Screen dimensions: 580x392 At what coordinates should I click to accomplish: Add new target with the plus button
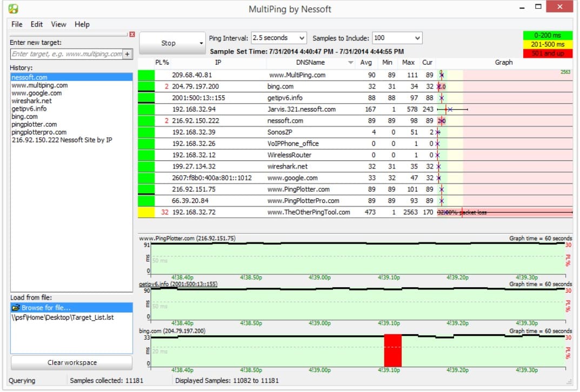tap(127, 54)
